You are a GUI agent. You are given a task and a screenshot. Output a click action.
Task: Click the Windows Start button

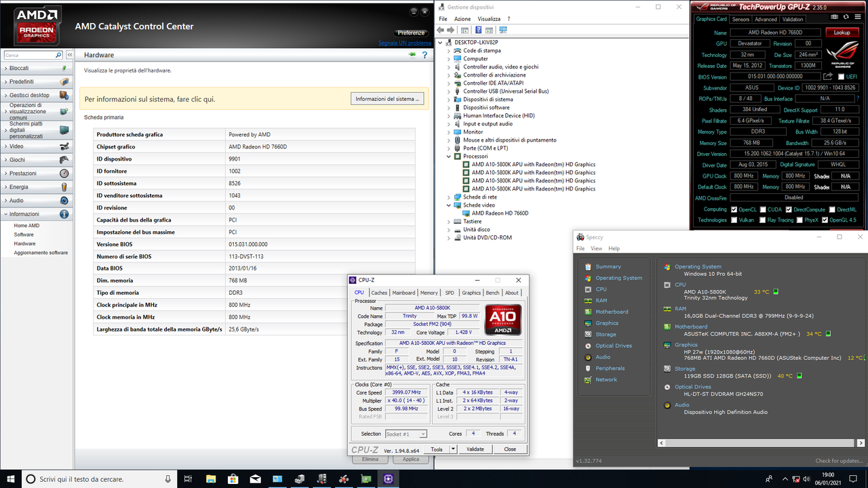click(11, 479)
